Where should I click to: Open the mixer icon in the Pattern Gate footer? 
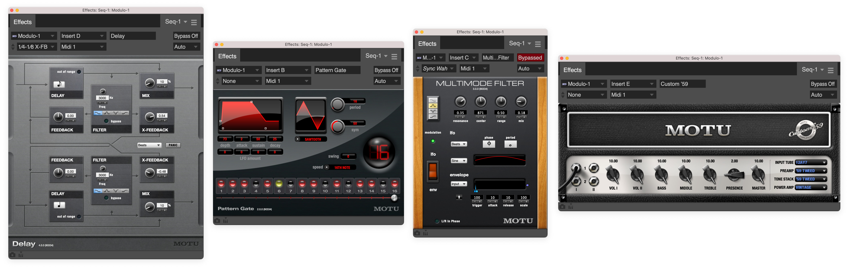pyautogui.click(x=225, y=220)
